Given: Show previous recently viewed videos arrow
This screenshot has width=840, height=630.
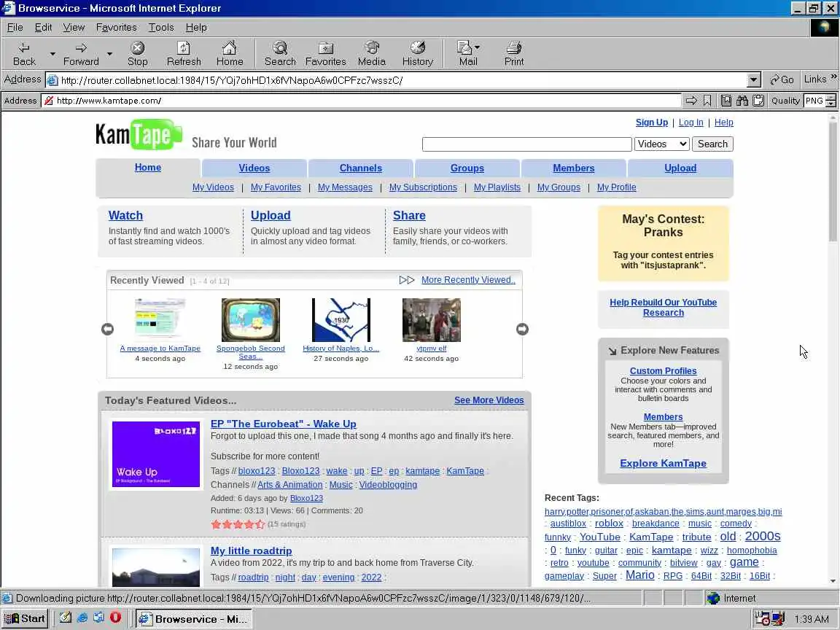Looking at the screenshot, I should tap(108, 329).
